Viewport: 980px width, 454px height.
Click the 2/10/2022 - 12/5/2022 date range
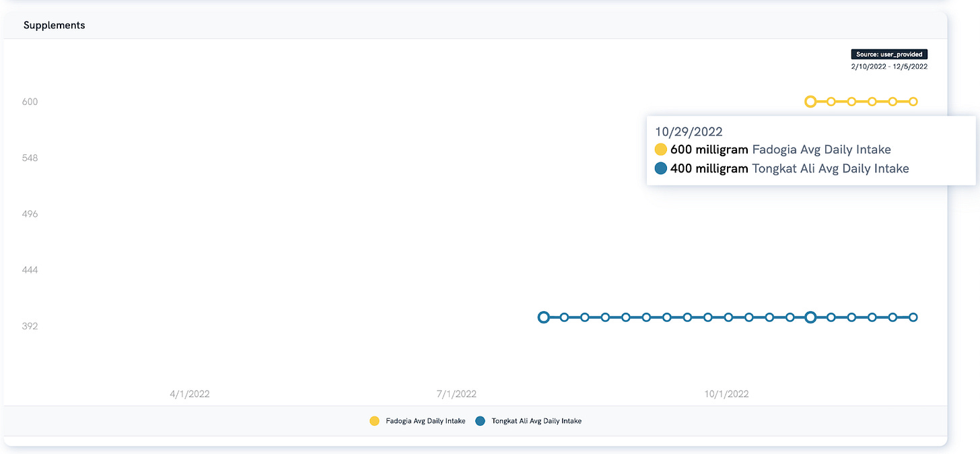[x=889, y=67]
